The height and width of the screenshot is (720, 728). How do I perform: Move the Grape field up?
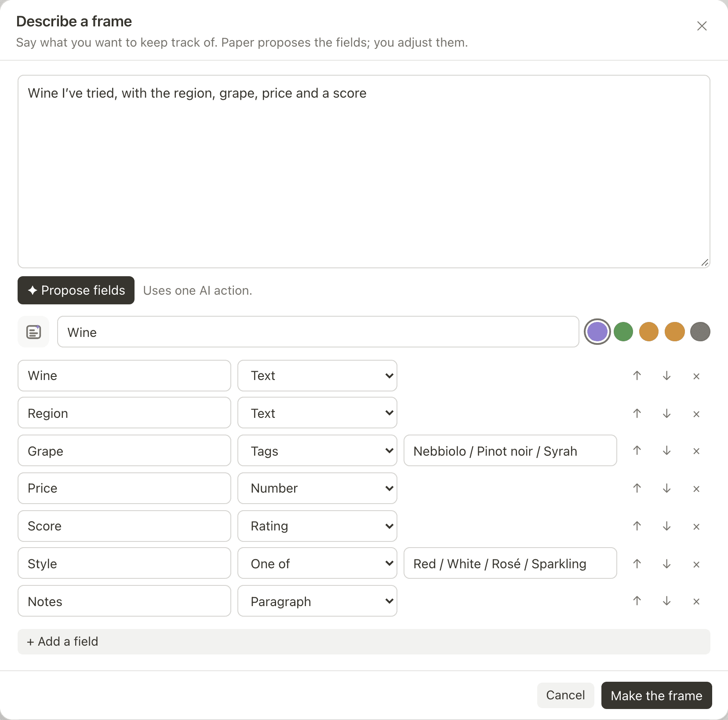click(x=637, y=450)
